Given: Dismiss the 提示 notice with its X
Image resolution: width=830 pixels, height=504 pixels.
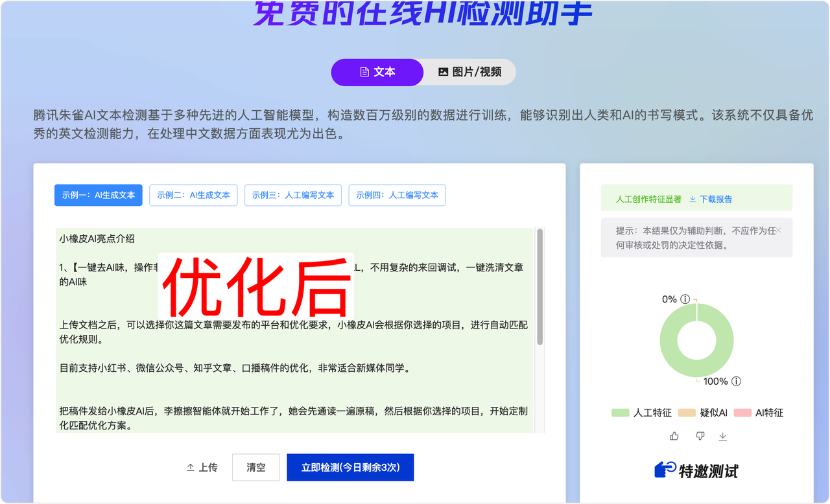Looking at the screenshot, I should pyautogui.click(x=778, y=230).
